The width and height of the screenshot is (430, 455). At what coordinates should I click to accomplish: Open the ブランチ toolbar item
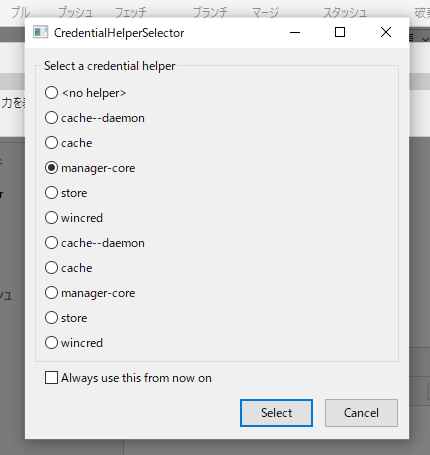[x=210, y=13]
